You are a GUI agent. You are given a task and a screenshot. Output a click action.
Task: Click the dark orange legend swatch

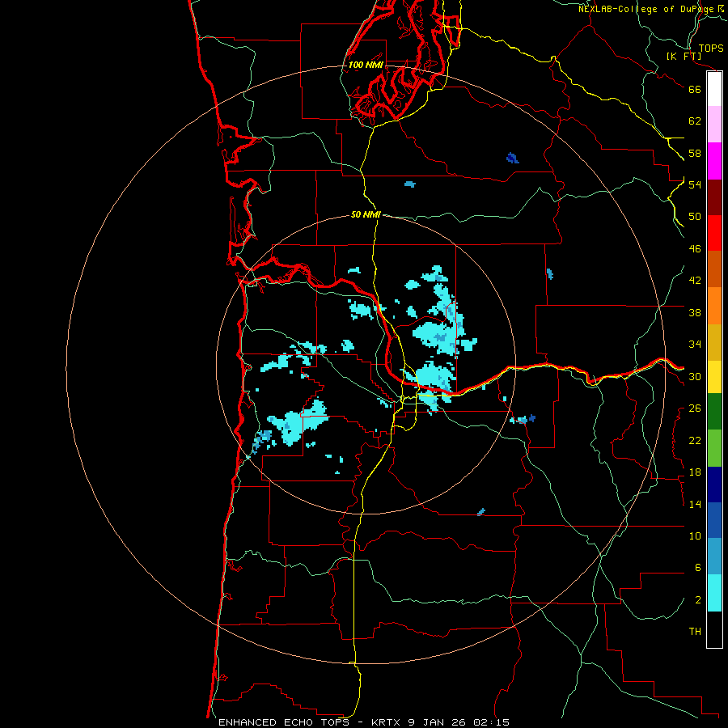coord(714,269)
